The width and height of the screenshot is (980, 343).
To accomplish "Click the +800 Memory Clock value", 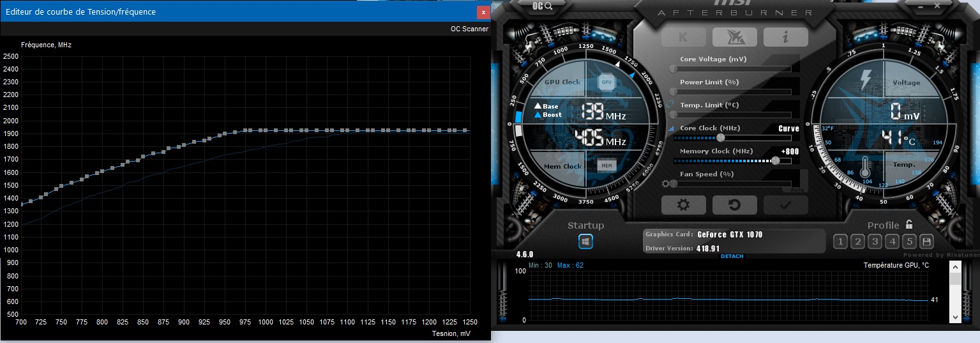I will [x=790, y=151].
